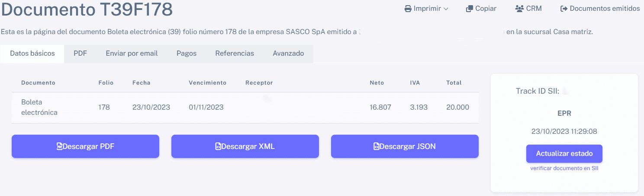This screenshot has width=644, height=196.
Task: Open the Avanzado tab
Action: [288, 54]
